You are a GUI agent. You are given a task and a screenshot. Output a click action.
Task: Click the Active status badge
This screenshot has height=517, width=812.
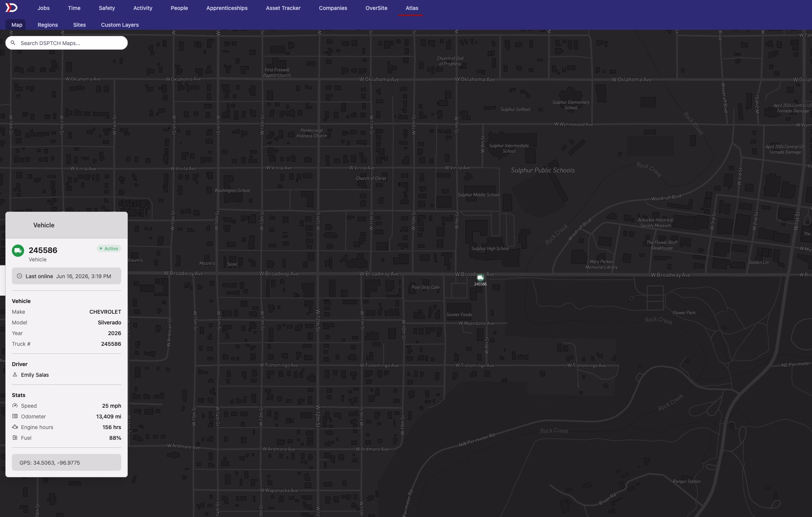pos(109,248)
